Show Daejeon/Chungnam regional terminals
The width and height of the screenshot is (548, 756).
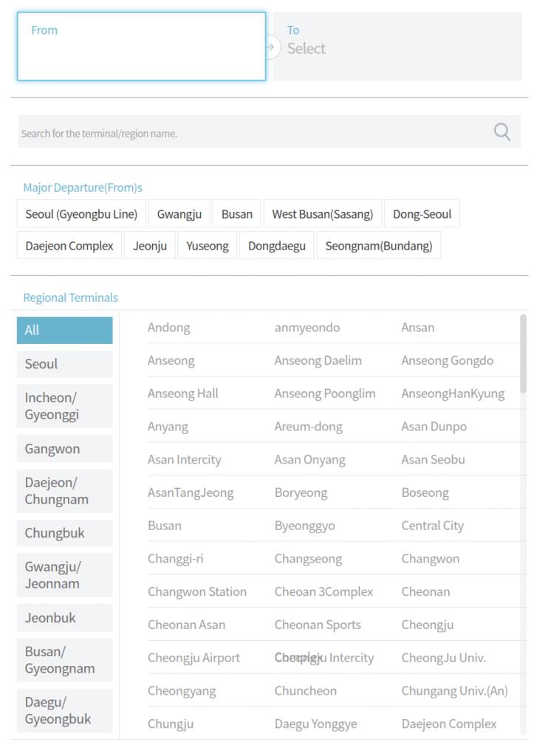(65, 491)
